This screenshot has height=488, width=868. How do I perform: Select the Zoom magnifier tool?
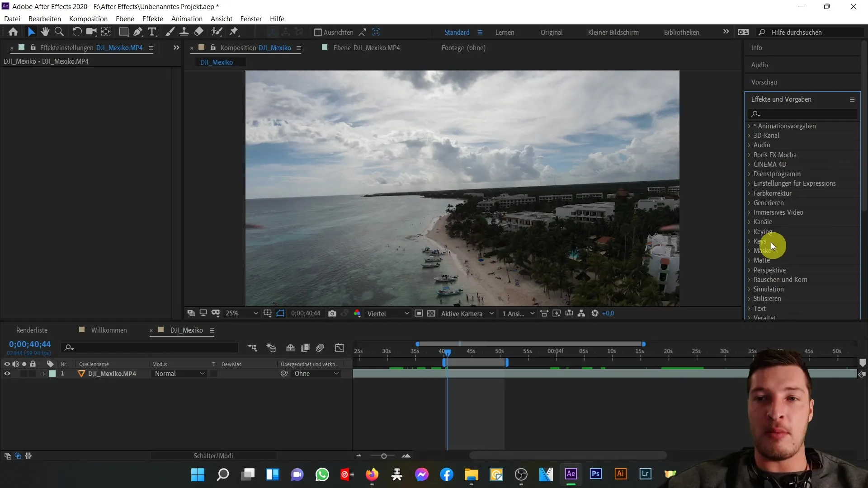59,32
